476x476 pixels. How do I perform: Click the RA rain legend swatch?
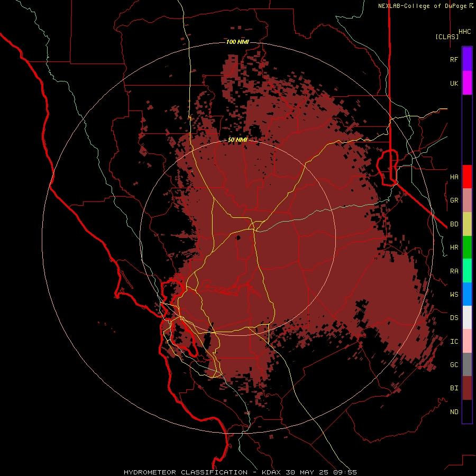467,271
